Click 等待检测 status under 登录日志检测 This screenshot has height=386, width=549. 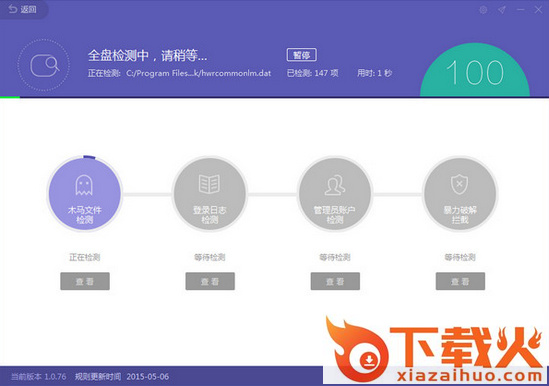(210, 257)
